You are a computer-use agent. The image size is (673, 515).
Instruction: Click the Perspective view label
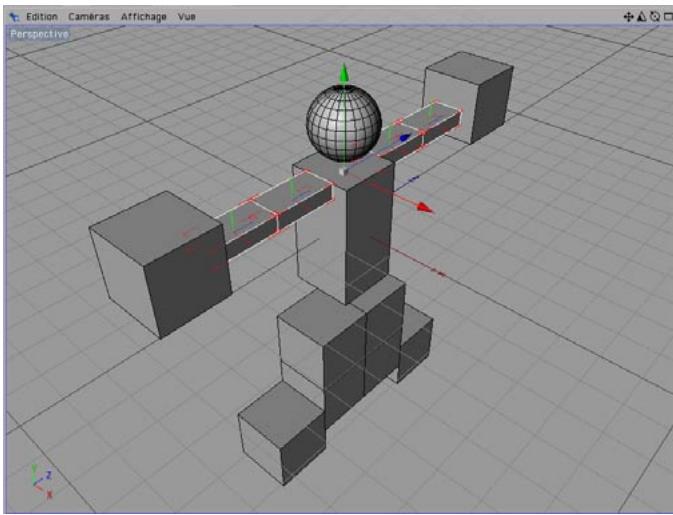point(39,34)
